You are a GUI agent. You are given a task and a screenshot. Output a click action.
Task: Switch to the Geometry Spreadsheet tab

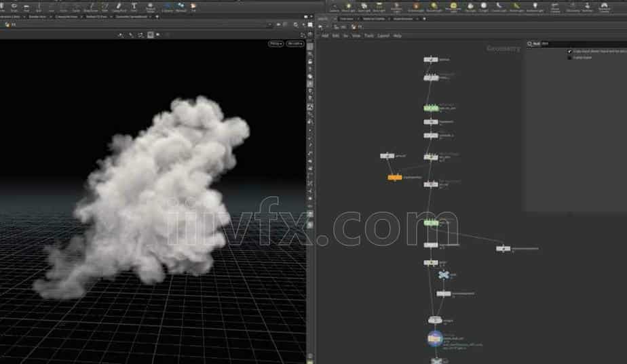click(x=131, y=17)
